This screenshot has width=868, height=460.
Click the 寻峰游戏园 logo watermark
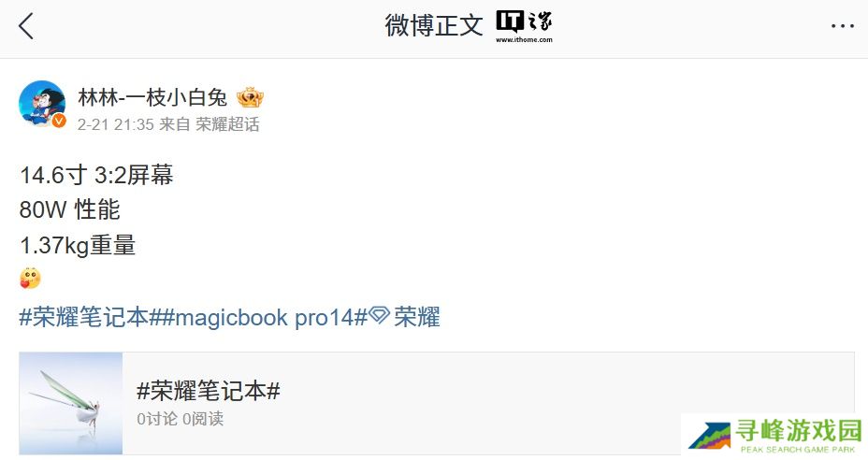click(775, 437)
